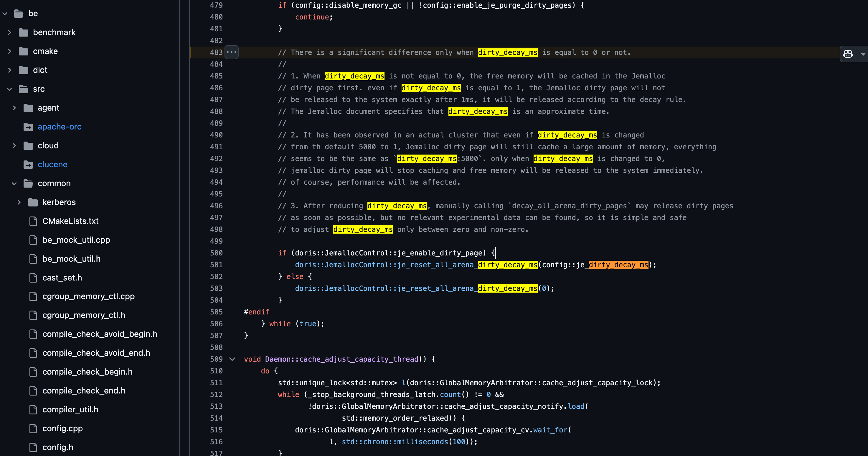
Task: Select the kerberos folder name
Action: tap(59, 202)
